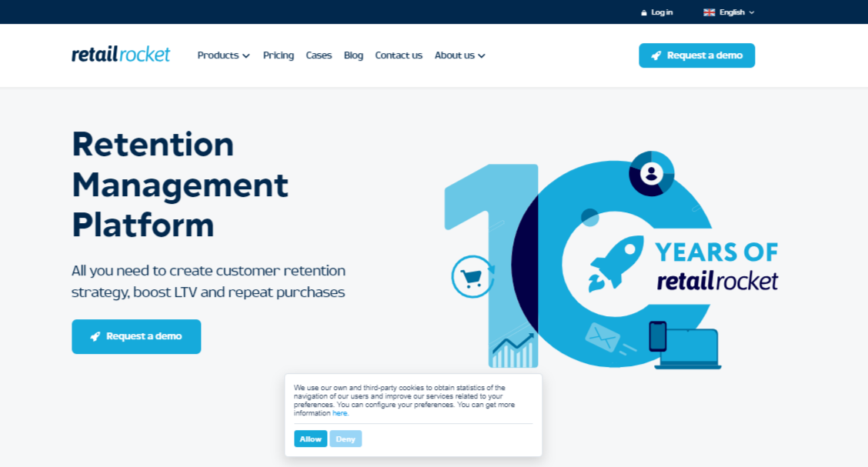This screenshot has width=868, height=467.
Task: Click the bar chart growth icon
Action: coord(513,351)
